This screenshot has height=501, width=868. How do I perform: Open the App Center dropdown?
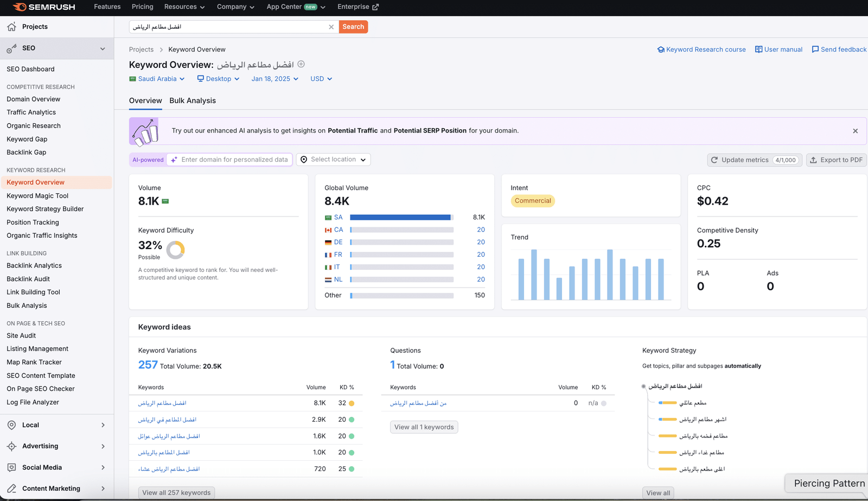pos(296,7)
